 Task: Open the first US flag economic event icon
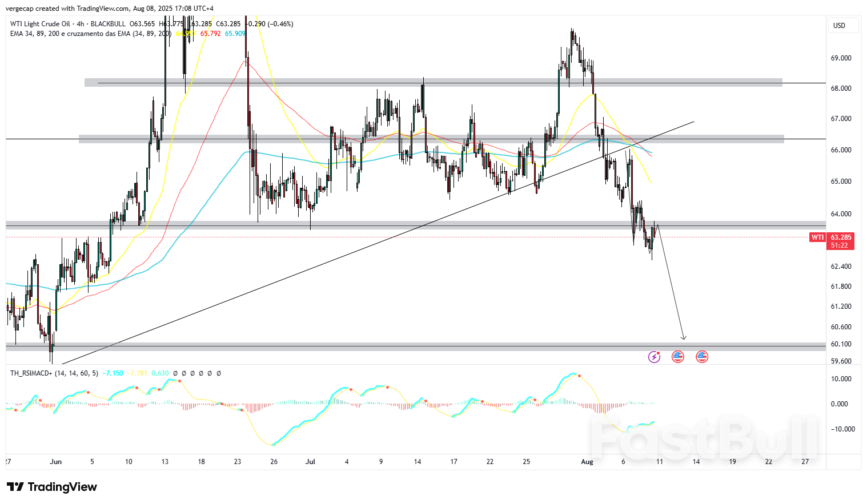click(x=677, y=357)
